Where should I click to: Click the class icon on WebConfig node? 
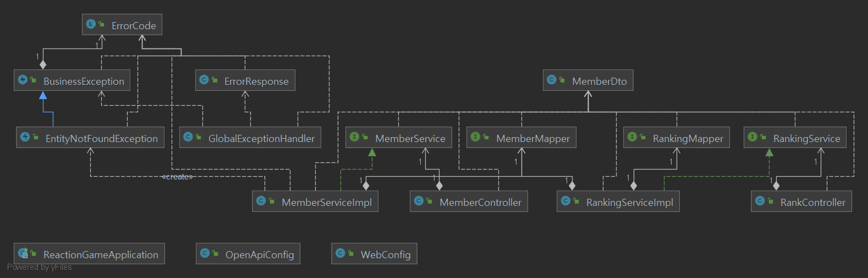click(340, 253)
